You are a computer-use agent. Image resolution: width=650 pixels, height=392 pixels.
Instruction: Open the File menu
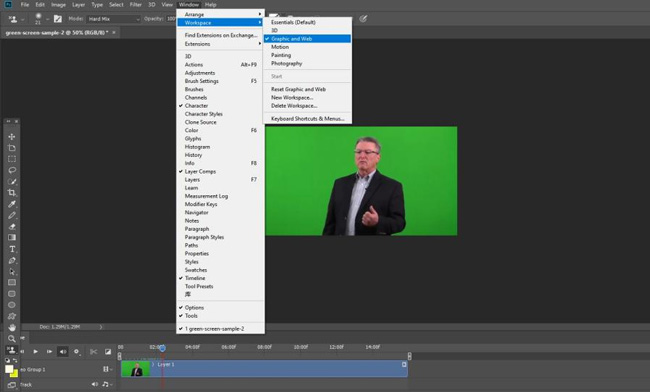tap(25, 5)
